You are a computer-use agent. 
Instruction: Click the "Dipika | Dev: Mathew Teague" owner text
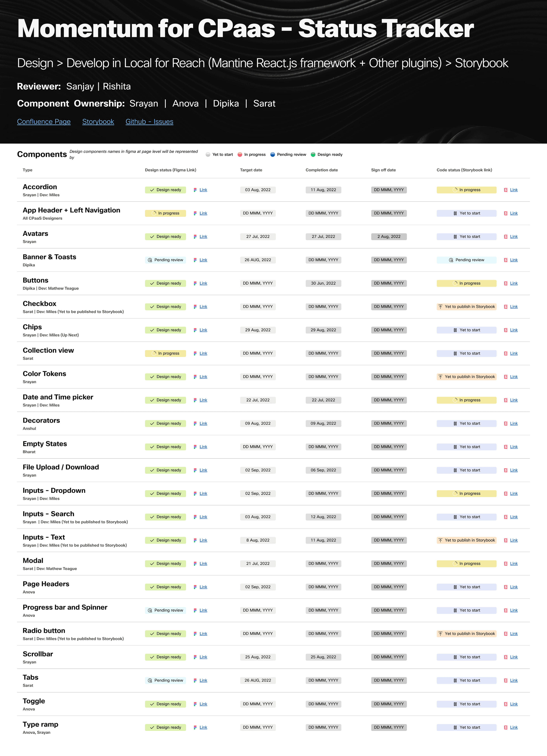click(x=51, y=288)
